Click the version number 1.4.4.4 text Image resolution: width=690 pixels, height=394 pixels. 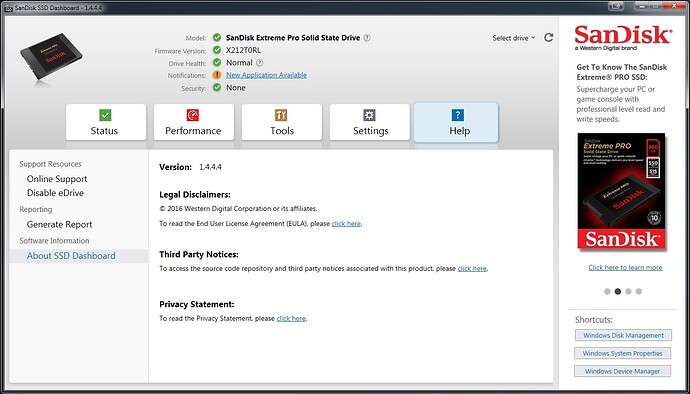tap(210, 167)
